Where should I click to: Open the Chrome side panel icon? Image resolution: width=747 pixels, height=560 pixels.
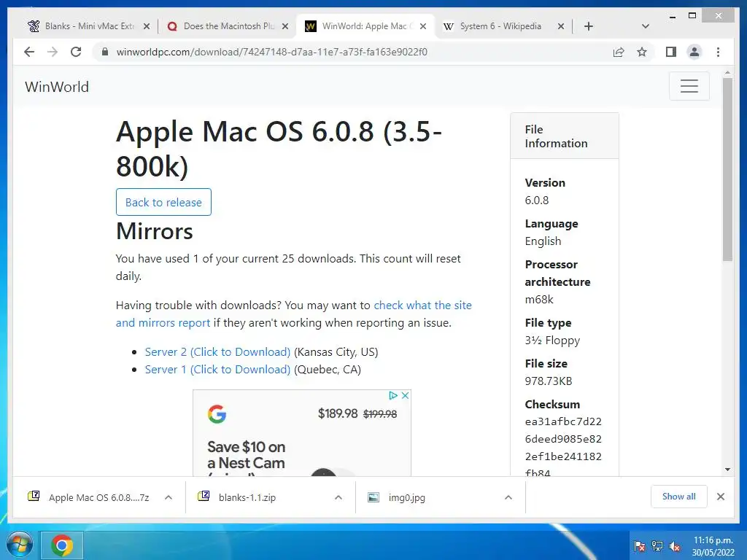click(x=671, y=52)
